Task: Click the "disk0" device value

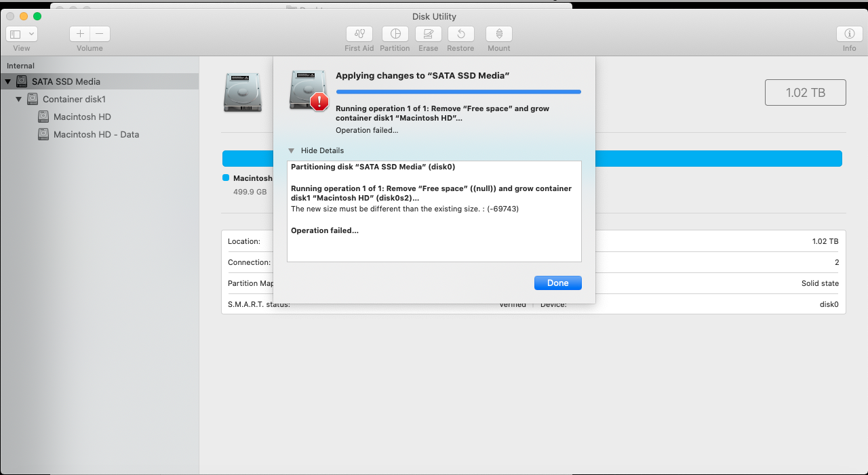Action: (829, 304)
